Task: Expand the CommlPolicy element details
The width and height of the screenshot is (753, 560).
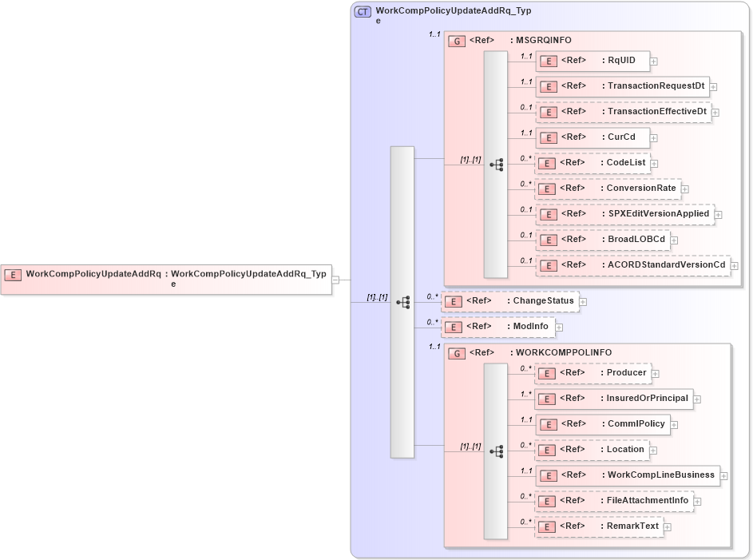Action: [674, 424]
